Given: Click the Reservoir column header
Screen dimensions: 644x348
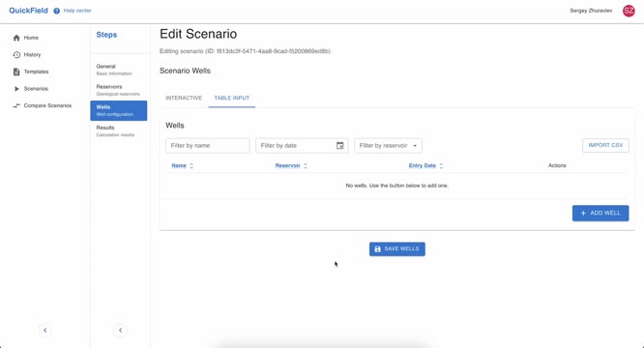Looking at the screenshot, I should point(287,166).
